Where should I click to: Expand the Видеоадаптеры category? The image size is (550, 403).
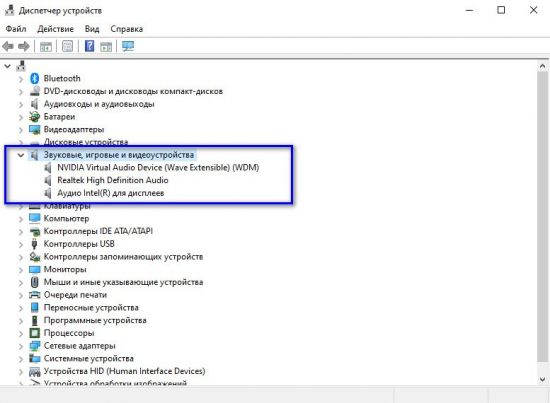coord(21,130)
